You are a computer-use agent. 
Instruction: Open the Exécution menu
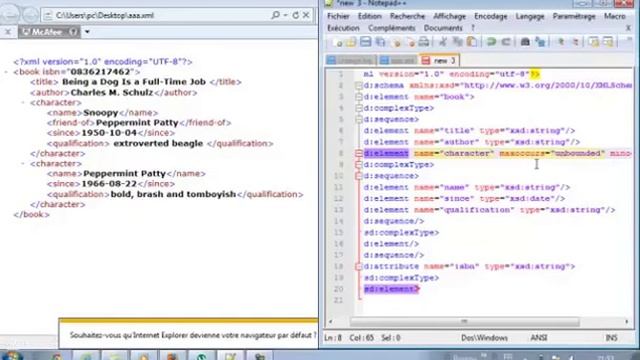[x=343, y=28]
